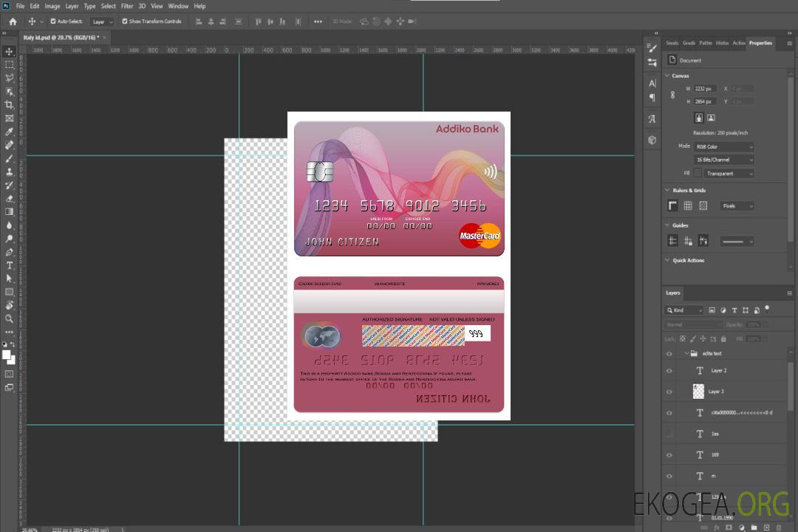Toggle the rulers button in Rulers & Grids

(672, 205)
